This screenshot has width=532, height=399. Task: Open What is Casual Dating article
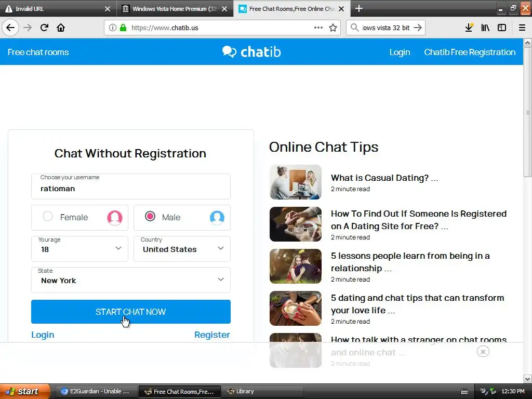(384, 178)
